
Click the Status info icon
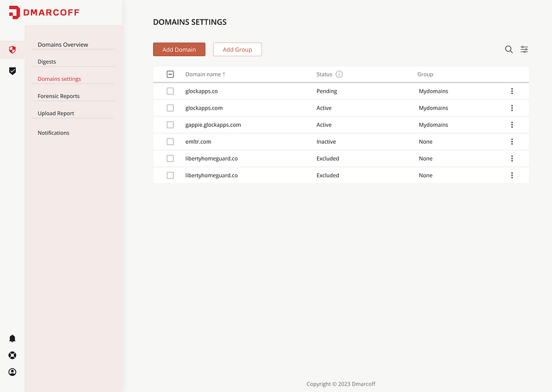339,74
